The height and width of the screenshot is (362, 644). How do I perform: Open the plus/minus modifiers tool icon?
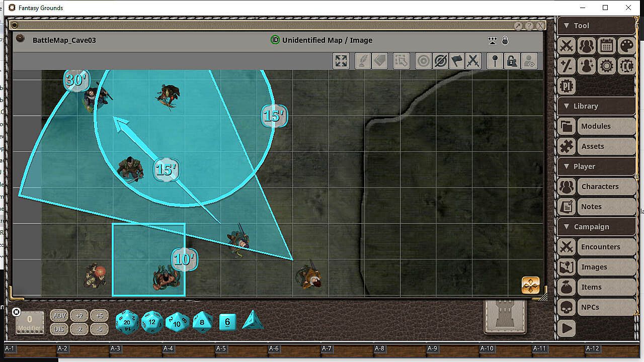pos(567,66)
